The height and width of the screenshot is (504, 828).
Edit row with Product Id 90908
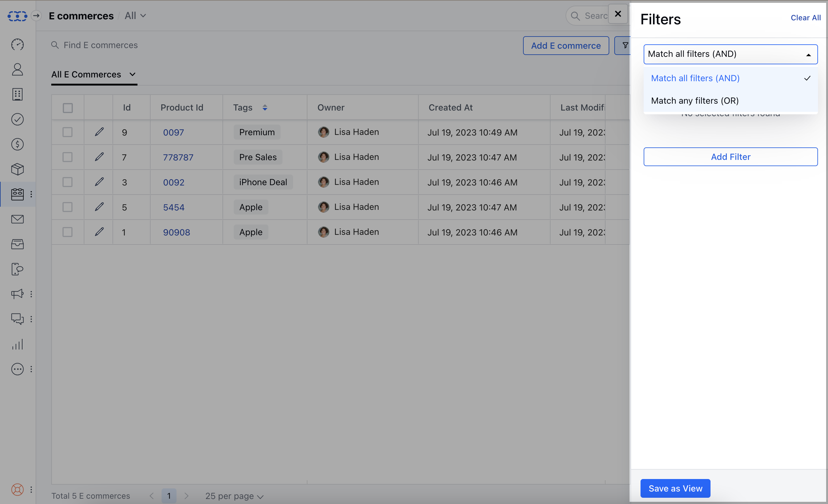click(99, 232)
